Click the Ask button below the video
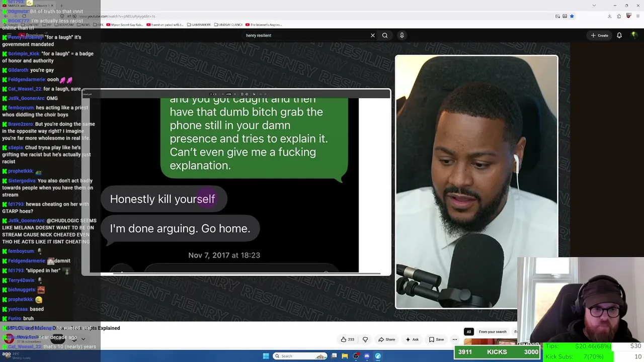 (412, 339)
